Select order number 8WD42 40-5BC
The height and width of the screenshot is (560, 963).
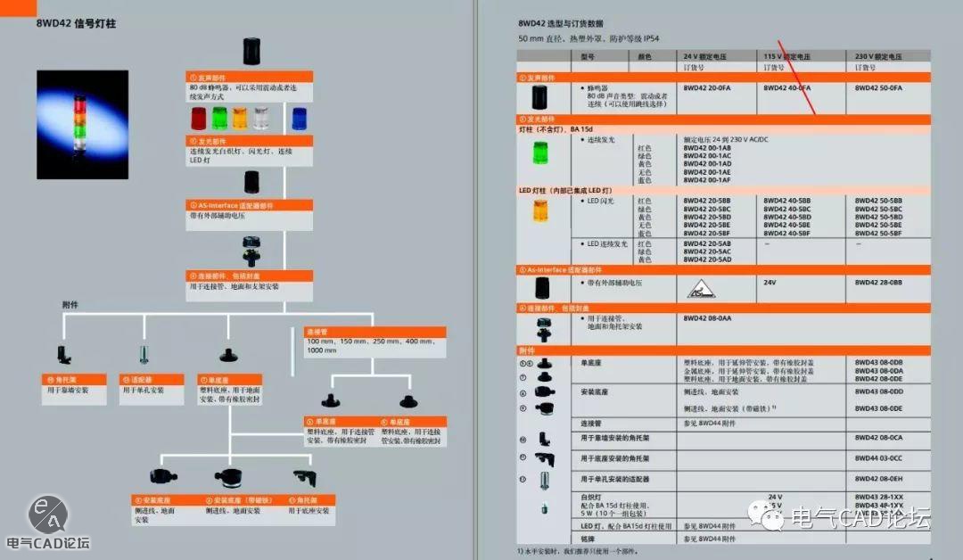pyautogui.click(x=786, y=209)
